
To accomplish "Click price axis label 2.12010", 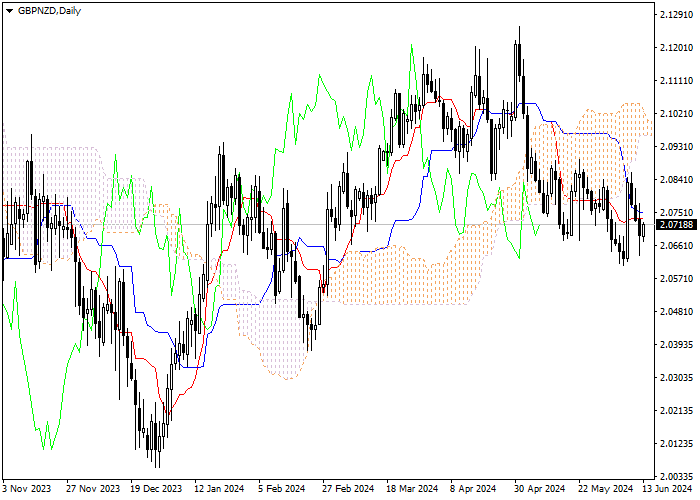I will point(676,48).
